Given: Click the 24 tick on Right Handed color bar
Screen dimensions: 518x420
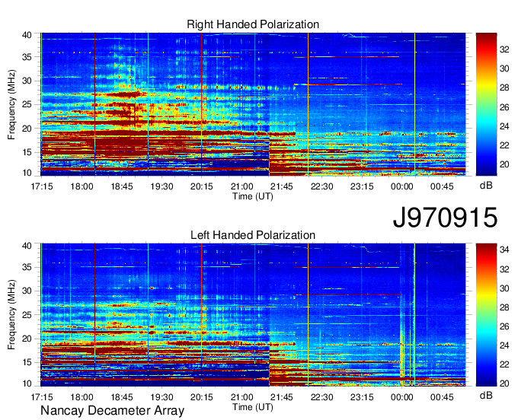Looking at the screenshot, I should coord(504,126).
